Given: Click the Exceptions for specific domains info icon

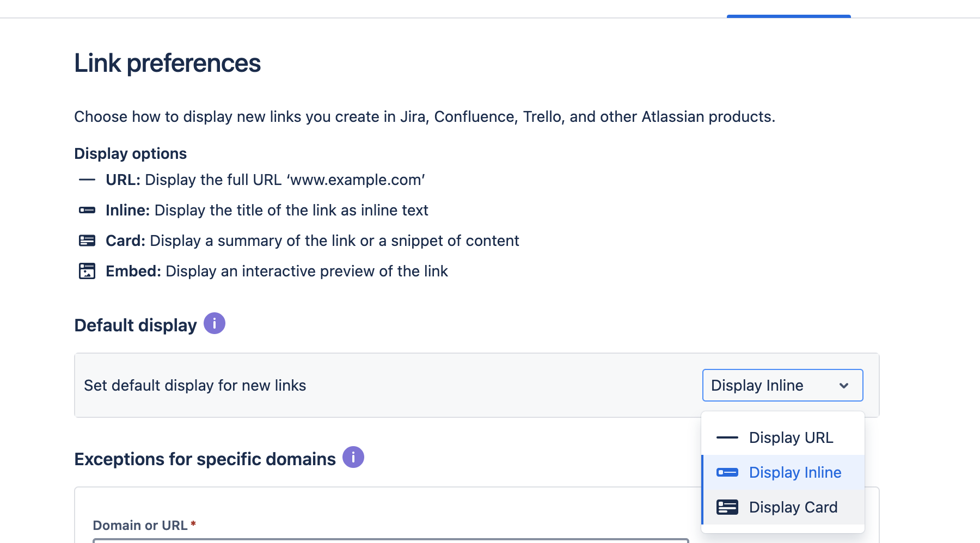Looking at the screenshot, I should [353, 458].
